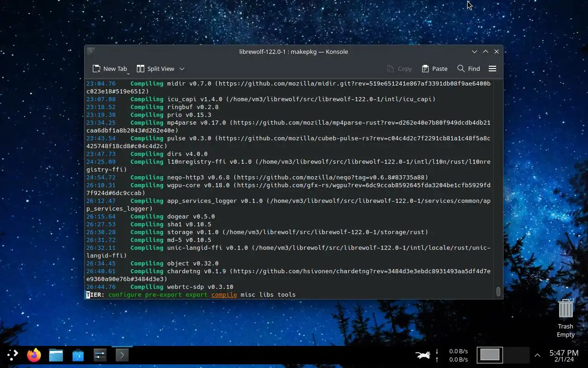Click the 'ringbuf v0.2.8' line
The image size is (588, 368).
153,107
